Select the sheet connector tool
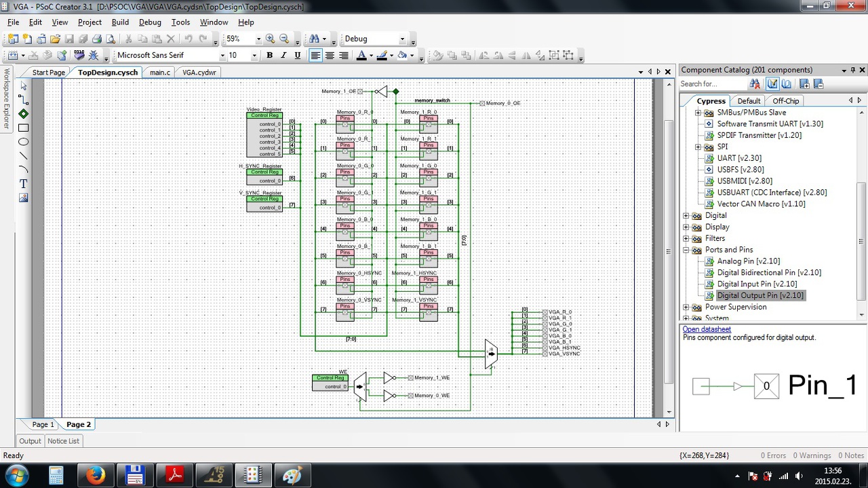Image resolution: width=868 pixels, height=488 pixels. (24, 113)
